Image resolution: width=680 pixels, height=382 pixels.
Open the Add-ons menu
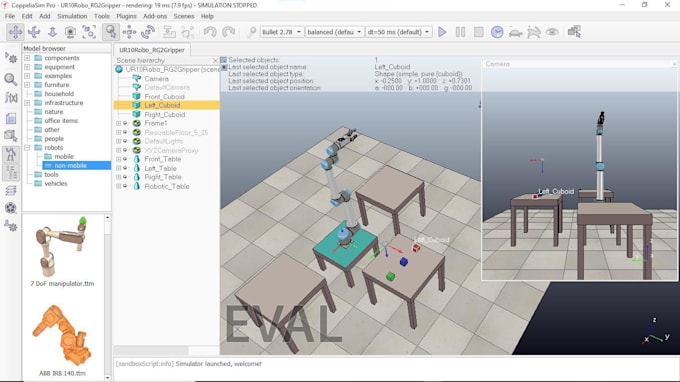[155, 16]
